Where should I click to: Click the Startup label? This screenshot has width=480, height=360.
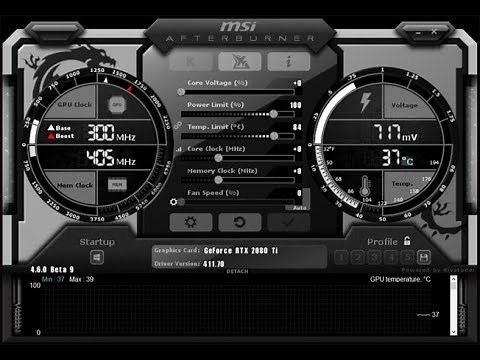click(x=97, y=242)
